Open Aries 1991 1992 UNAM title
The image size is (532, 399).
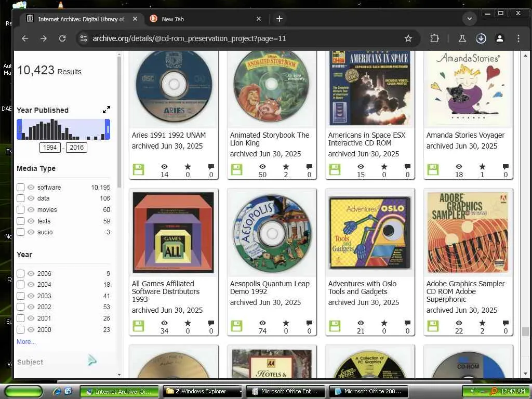pyautogui.click(x=169, y=135)
